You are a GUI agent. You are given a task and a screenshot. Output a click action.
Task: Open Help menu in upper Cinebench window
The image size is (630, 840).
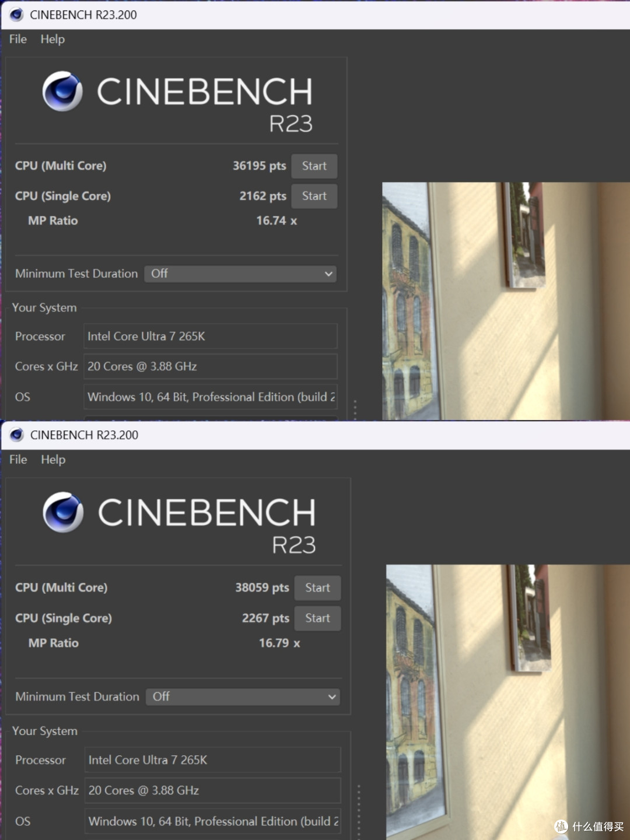(x=52, y=39)
